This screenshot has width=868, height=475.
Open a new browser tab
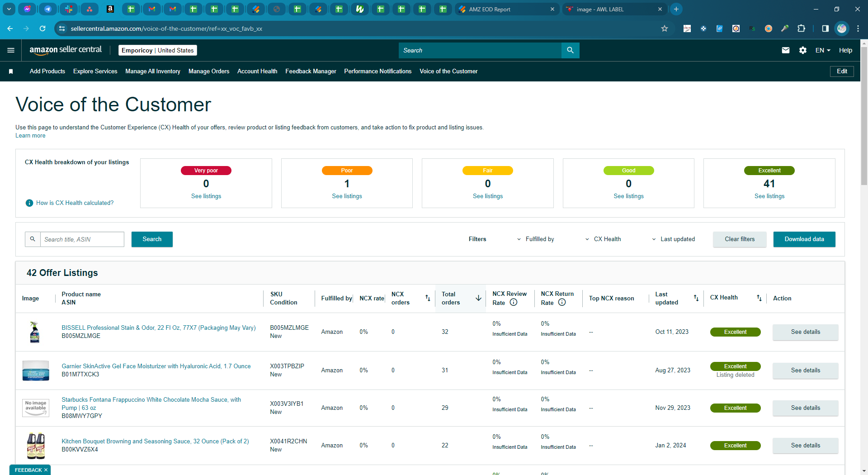coord(676,9)
